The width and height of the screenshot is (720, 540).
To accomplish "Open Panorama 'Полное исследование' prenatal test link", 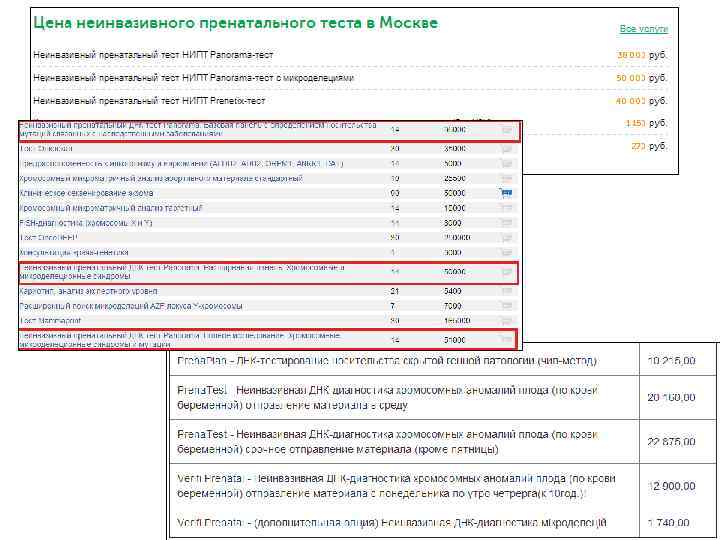I will coord(180,340).
